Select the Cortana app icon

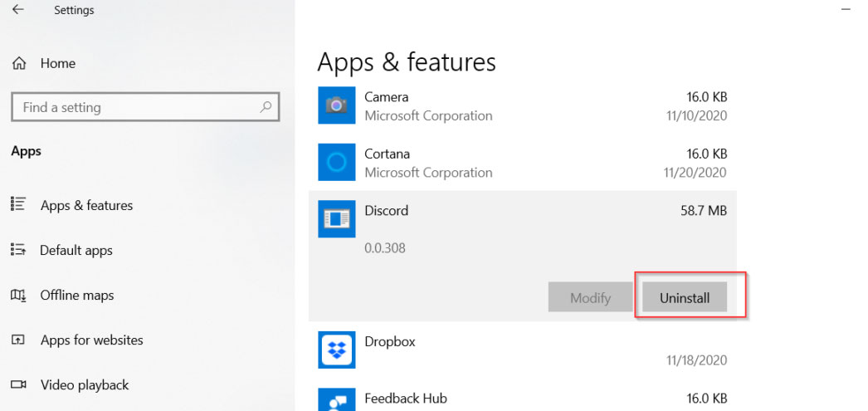pyautogui.click(x=337, y=162)
